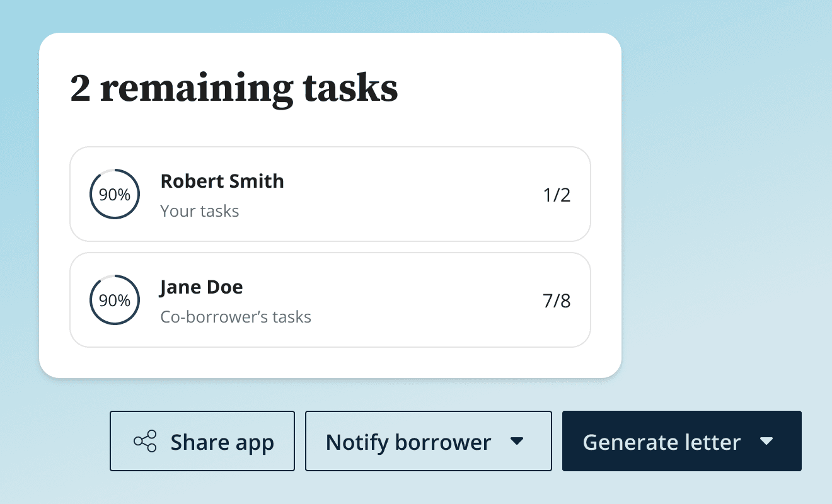Open Robert Smith's task card
The width and height of the screenshot is (832, 504).
330,194
